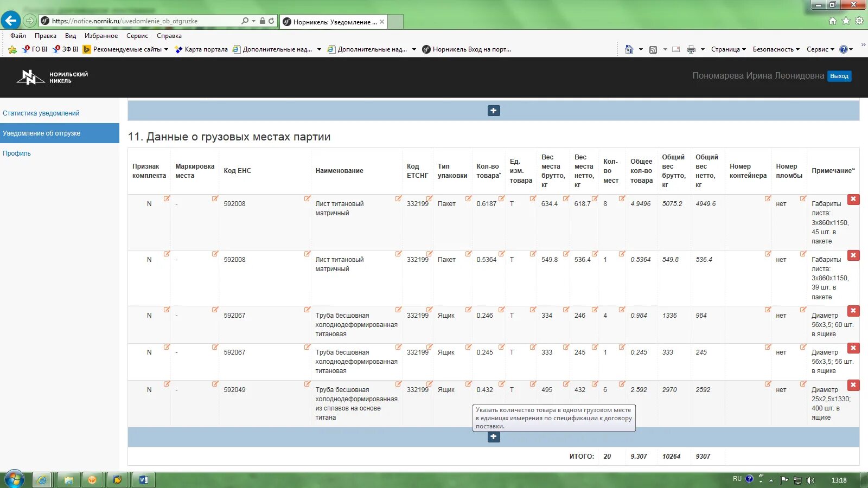Delete the row with quantity 0.246
The width and height of the screenshot is (868, 488).
click(853, 311)
